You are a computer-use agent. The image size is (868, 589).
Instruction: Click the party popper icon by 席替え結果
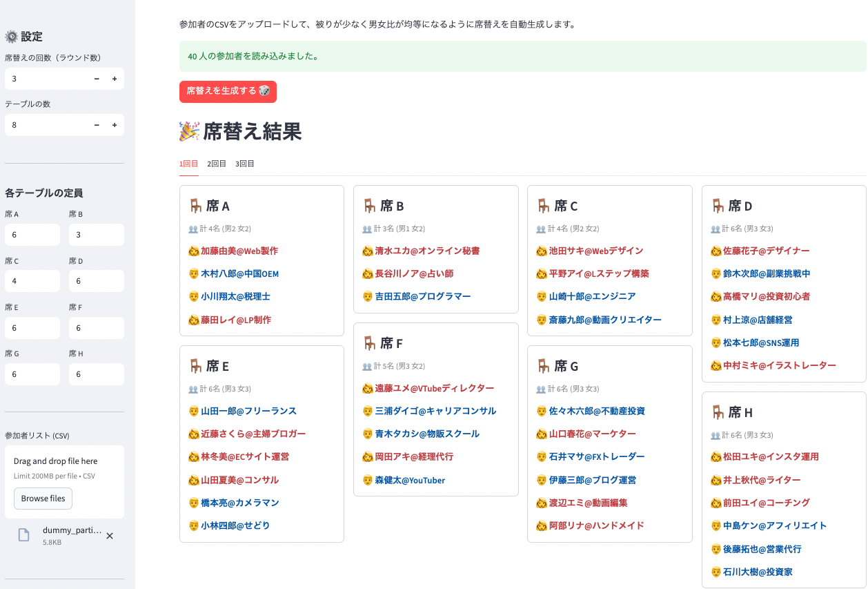pyautogui.click(x=189, y=131)
